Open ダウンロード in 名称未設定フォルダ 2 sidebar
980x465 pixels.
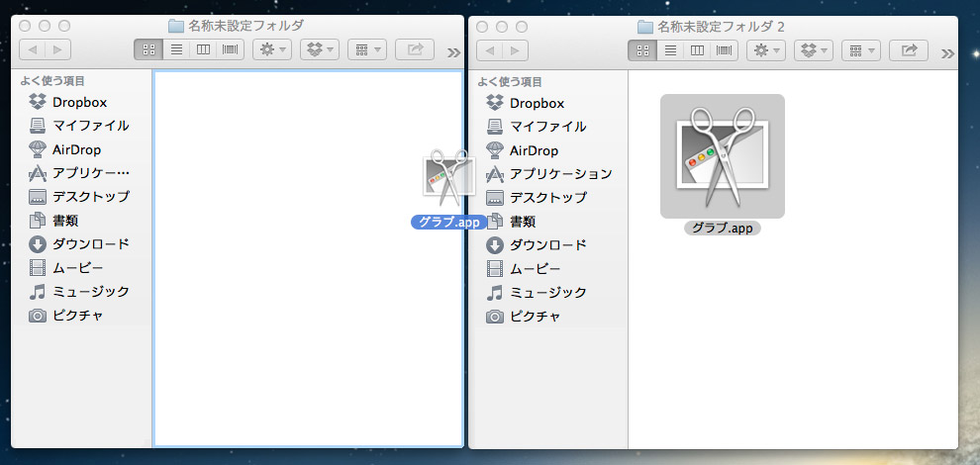537,245
